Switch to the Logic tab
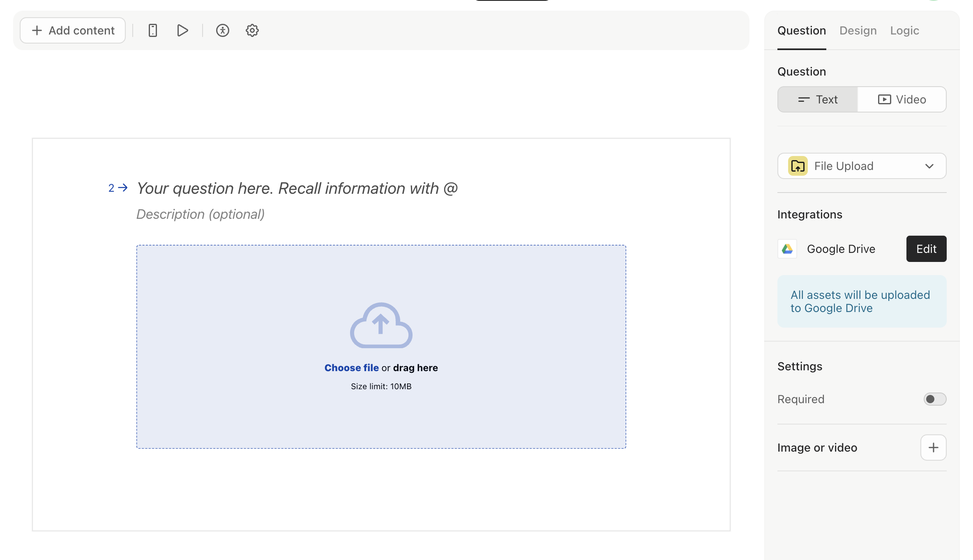Image resolution: width=973 pixels, height=560 pixels. click(x=905, y=30)
